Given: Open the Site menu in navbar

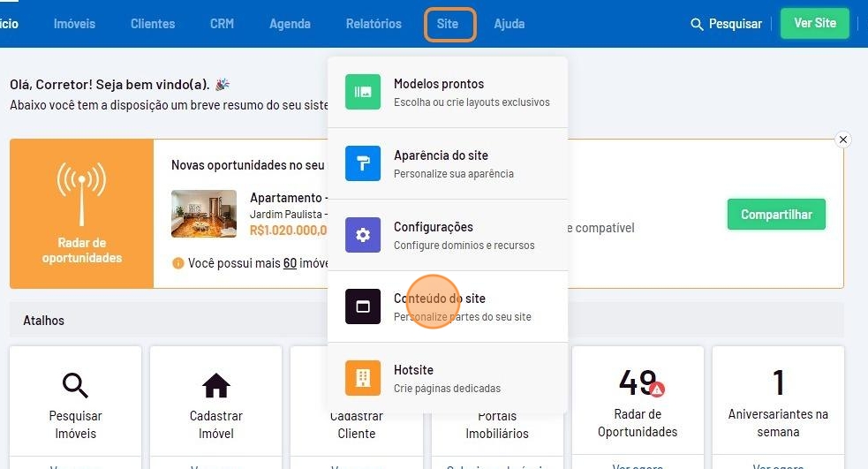Looking at the screenshot, I should click(x=449, y=24).
